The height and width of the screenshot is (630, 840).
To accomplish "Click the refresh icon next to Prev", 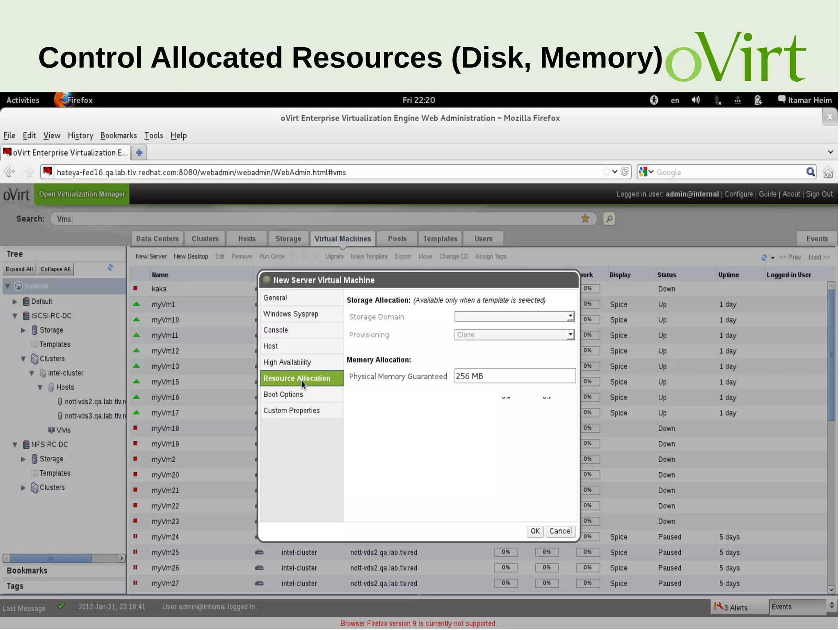I will pyautogui.click(x=765, y=257).
